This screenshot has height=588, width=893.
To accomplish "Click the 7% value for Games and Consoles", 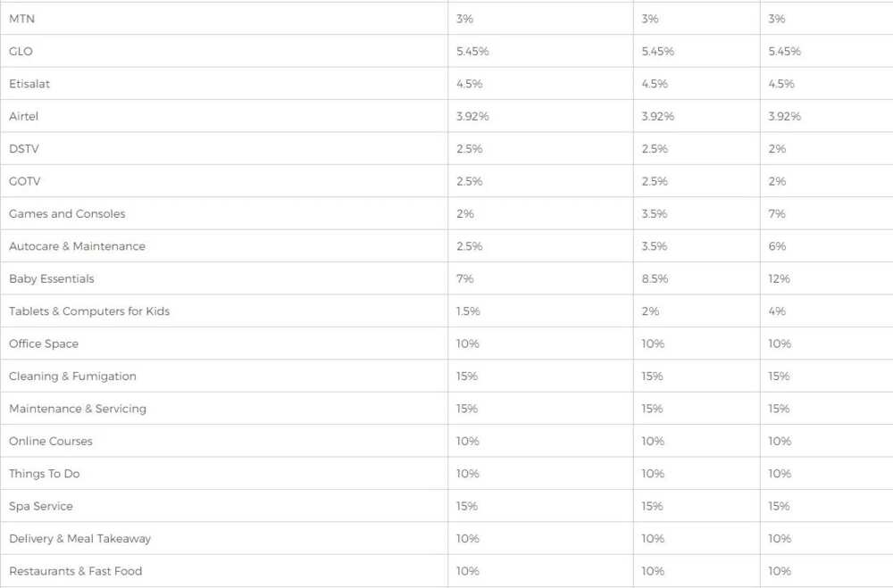I will (x=777, y=213).
